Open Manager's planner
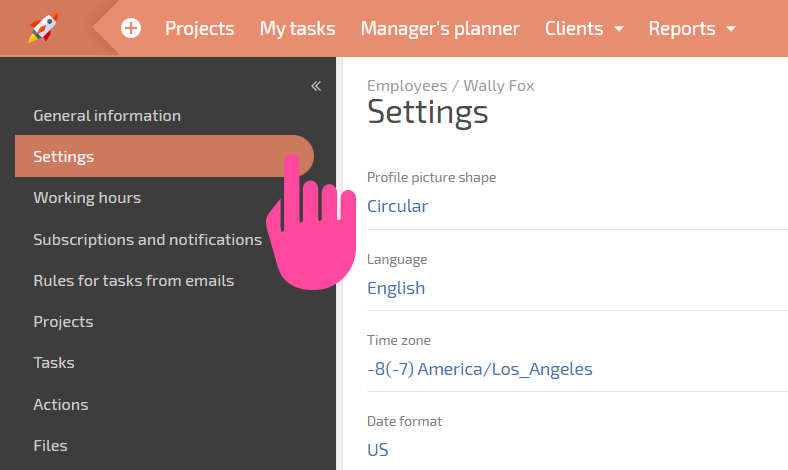 coord(440,29)
